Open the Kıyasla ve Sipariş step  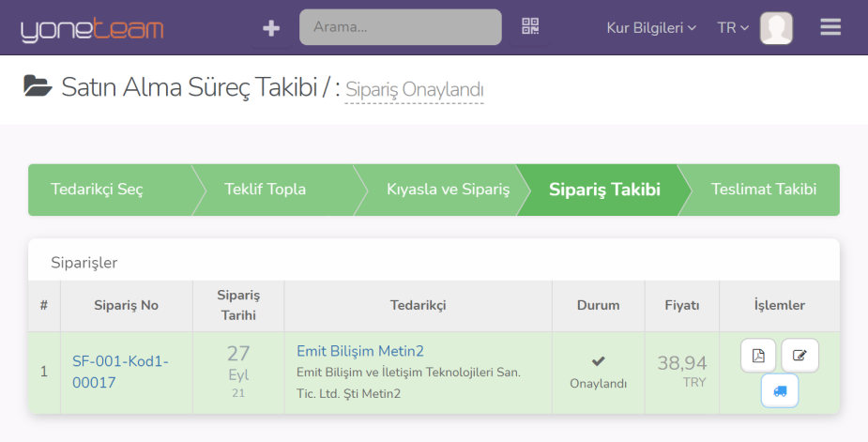(x=448, y=190)
